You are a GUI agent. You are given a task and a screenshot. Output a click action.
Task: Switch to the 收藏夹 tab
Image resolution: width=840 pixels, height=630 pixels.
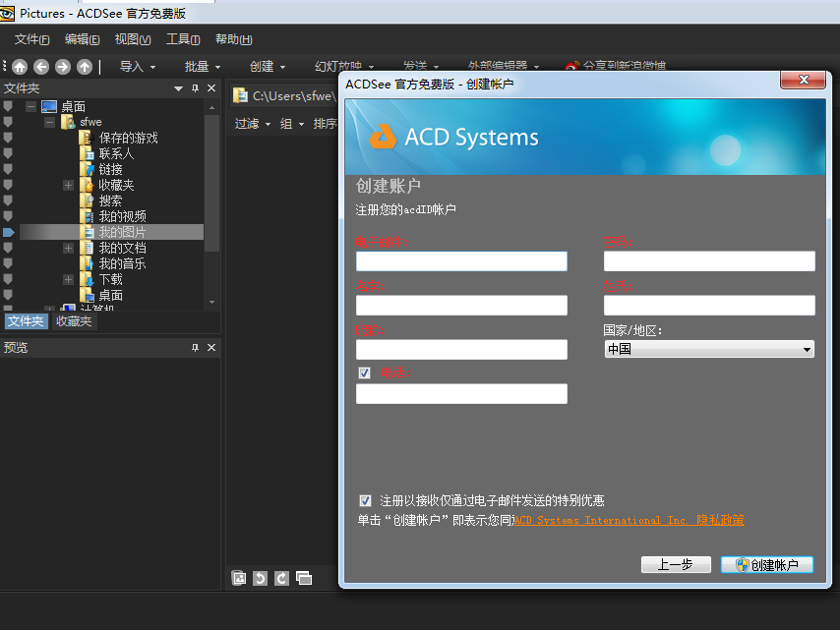[74, 321]
